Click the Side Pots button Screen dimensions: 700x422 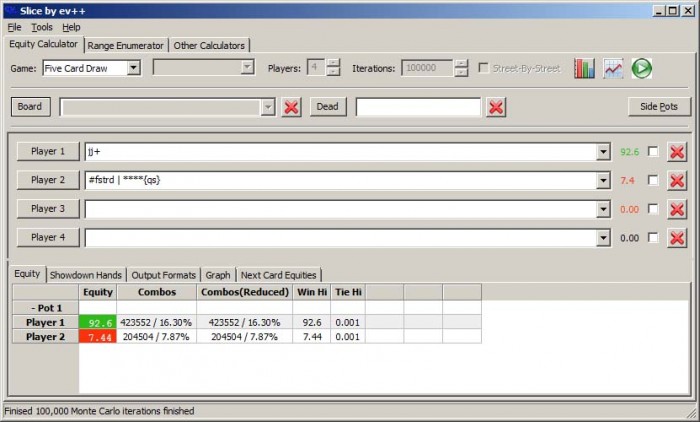click(659, 107)
